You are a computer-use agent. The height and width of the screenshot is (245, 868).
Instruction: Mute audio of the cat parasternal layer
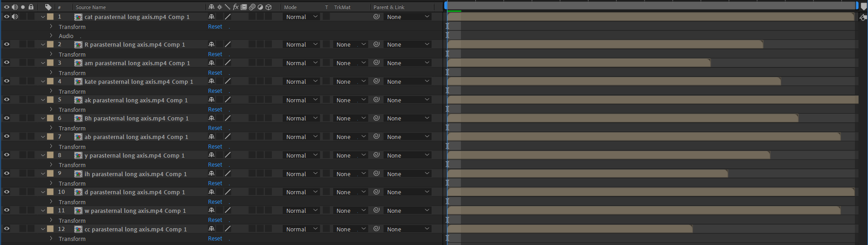coord(15,17)
